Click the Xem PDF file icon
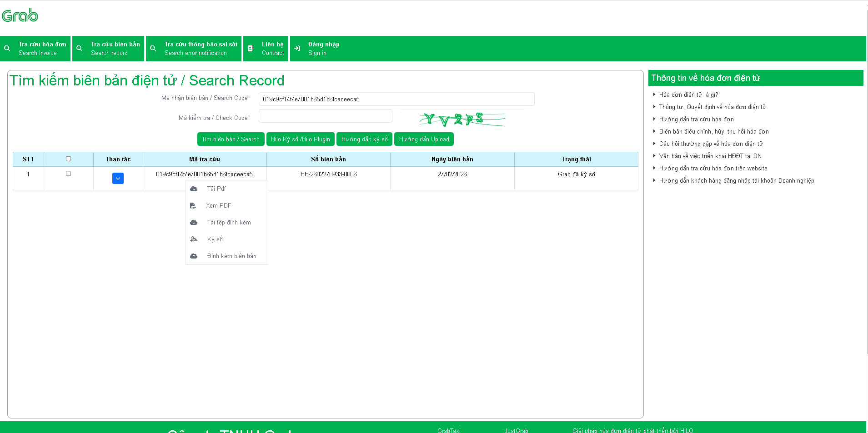This screenshot has width=868, height=433. pyautogui.click(x=193, y=206)
